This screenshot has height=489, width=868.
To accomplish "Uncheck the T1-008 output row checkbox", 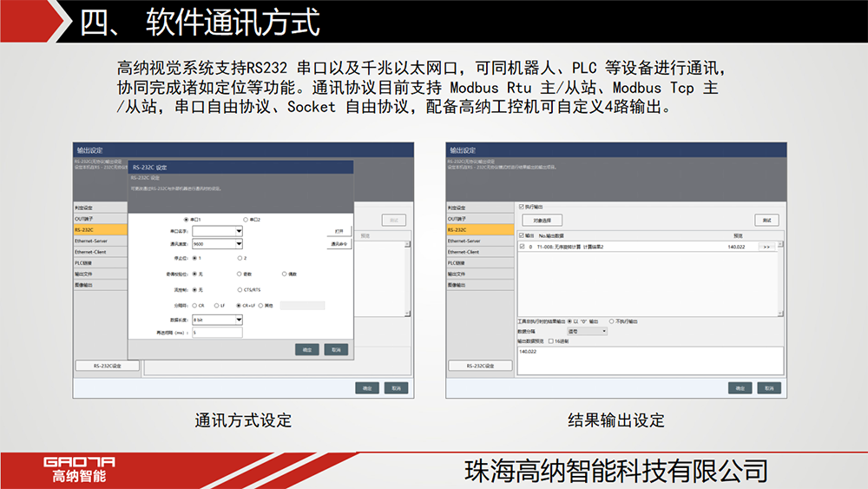I will point(521,247).
